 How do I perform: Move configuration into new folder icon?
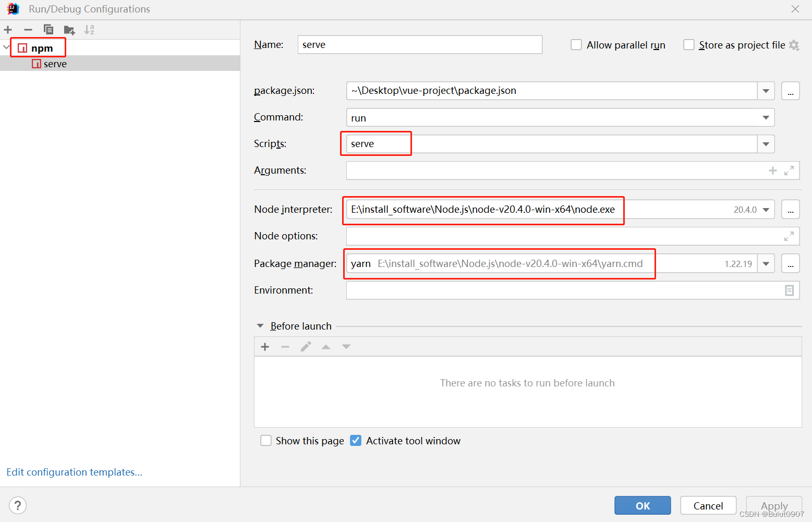[x=69, y=30]
